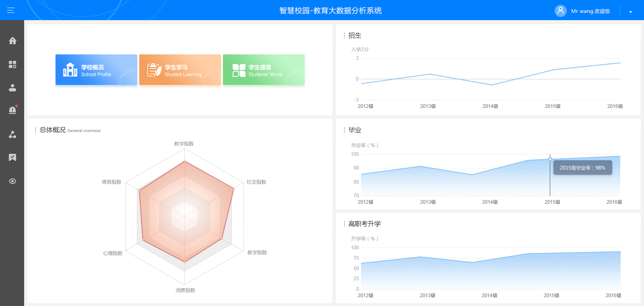Click the 2014级 axis label on the 高职考升学 chart
The image size is (644, 306).
[x=489, y=296]
